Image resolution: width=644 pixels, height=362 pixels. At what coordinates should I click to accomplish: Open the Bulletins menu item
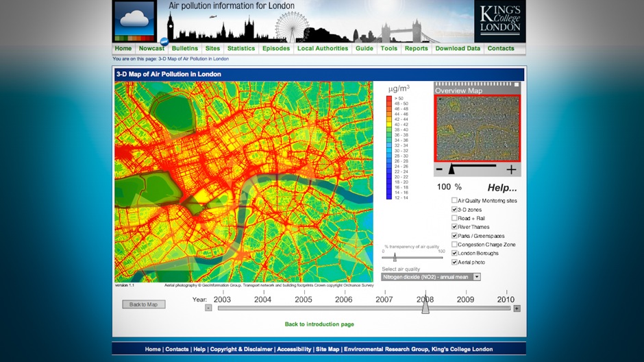[185, 49]
